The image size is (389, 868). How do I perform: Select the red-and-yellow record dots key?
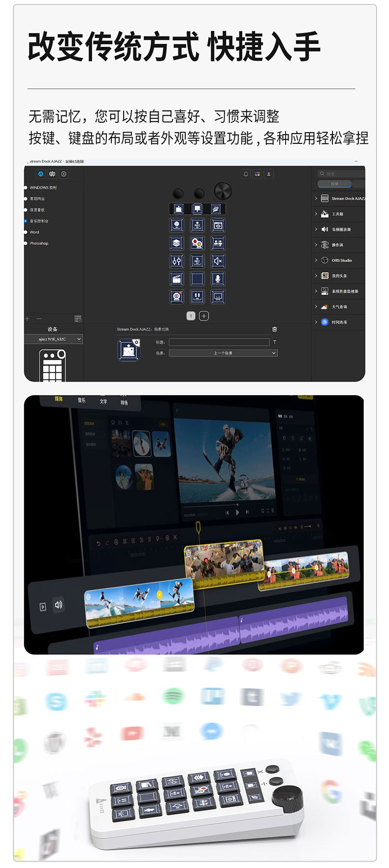(197, 243)
